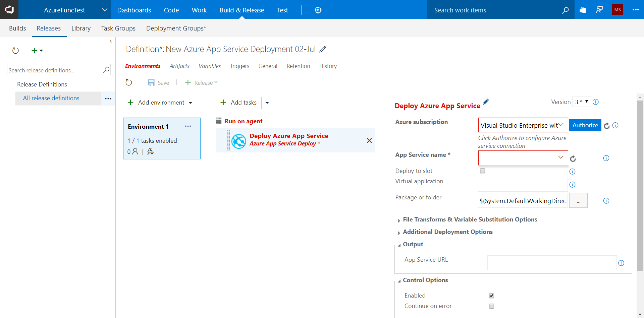Open ellipsis menu for All release definitions
This screenshot has height=318, width=644.
(108, 99)
